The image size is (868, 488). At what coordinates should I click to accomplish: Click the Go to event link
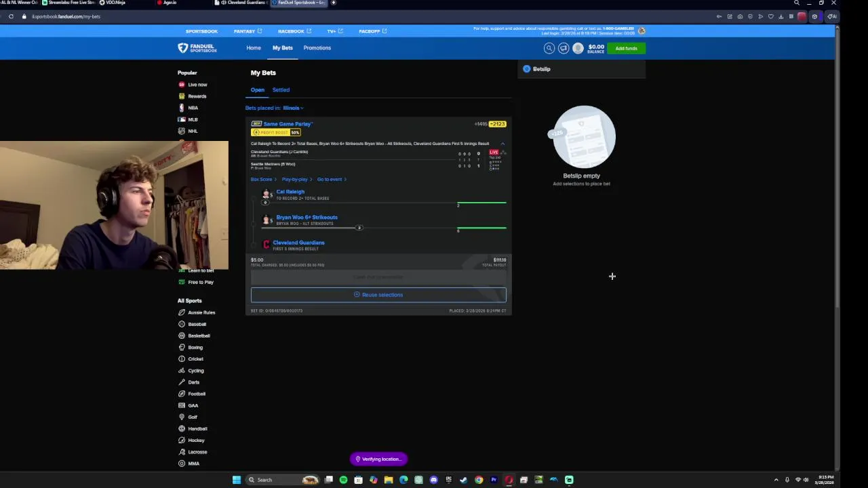point(332,180)
